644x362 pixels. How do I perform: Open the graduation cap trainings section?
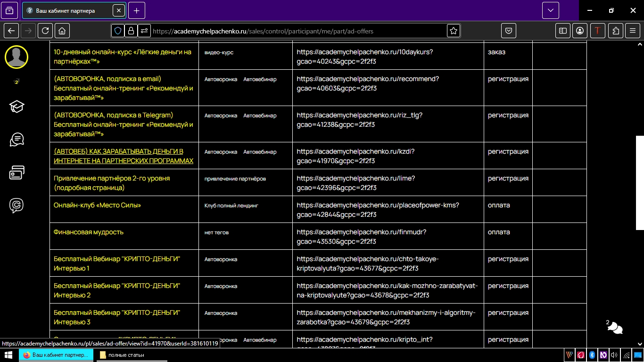tap(17, 107)
